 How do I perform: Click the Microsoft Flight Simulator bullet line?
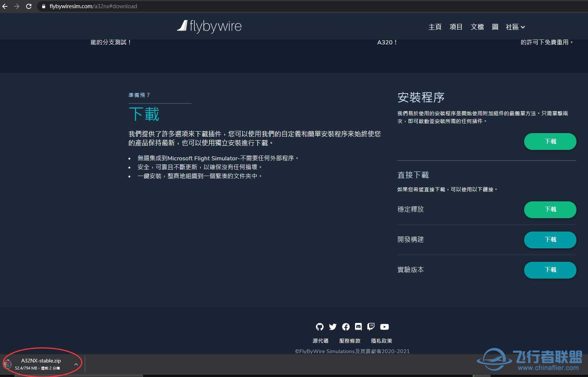point(218,158)
